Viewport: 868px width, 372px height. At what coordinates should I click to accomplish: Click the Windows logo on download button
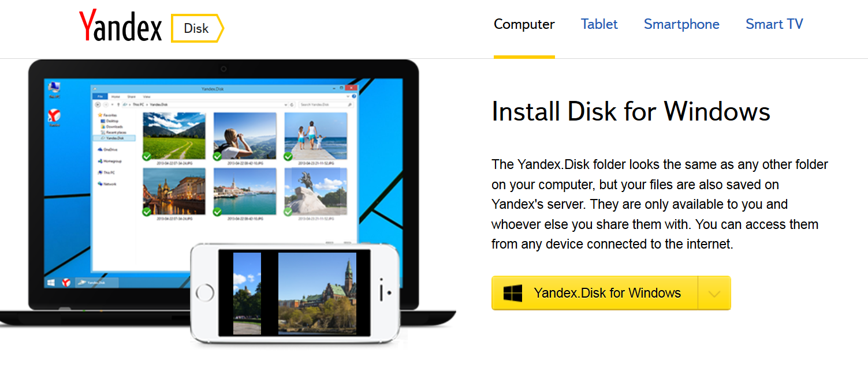click(x=512, y=293)
